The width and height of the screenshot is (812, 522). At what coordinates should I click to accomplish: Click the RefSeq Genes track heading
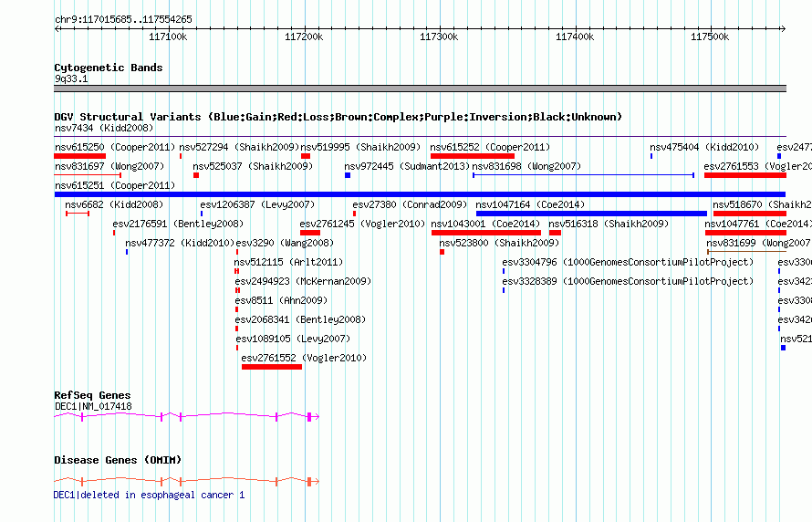click(x=92, y=395)
